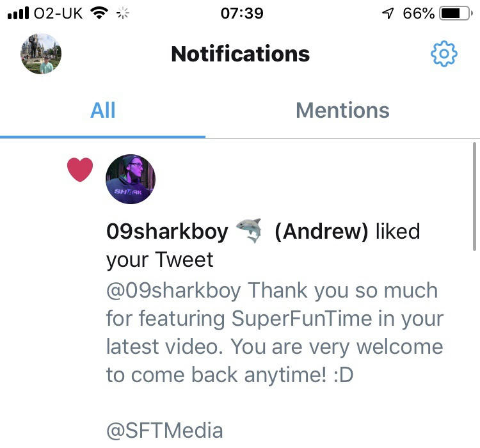The image size is (480, 448).
Task: Tap the @SFTMedia handle
Action: [x=164, y=430]
